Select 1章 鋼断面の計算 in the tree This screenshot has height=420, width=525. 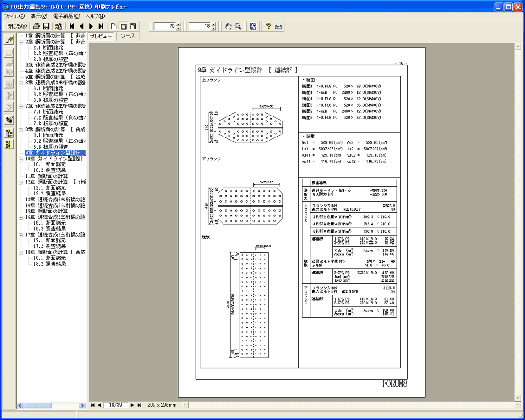pos(55,36)
